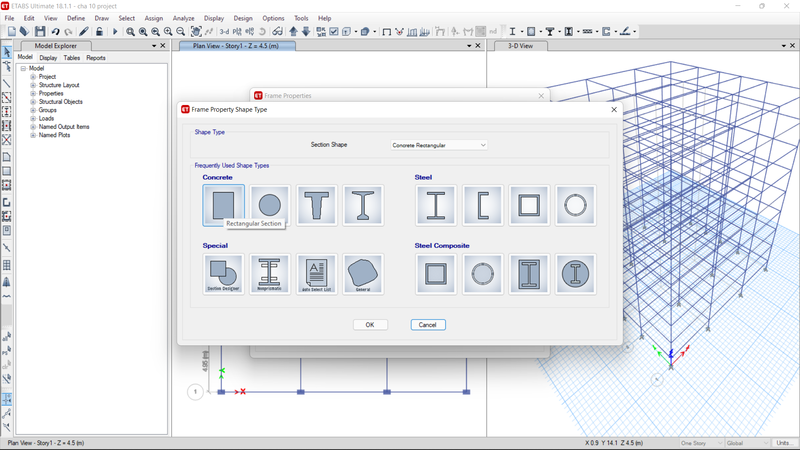
Task: Close the Model Explorer panel
Action: click(x=163, y=46)
